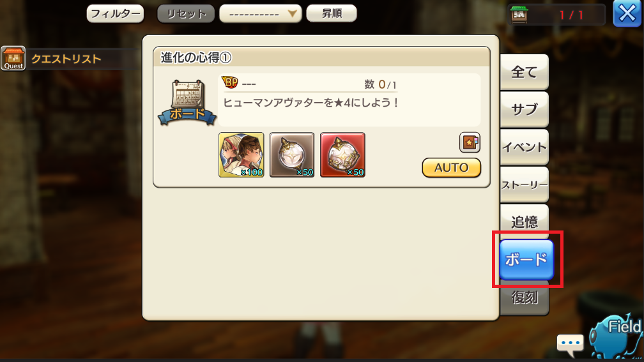
Task: Click the リセット reset button
Action: (186, 14)
